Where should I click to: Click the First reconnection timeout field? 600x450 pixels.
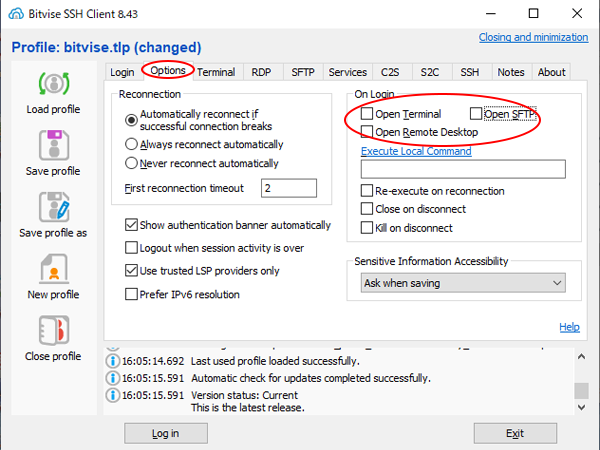[289, 188]
